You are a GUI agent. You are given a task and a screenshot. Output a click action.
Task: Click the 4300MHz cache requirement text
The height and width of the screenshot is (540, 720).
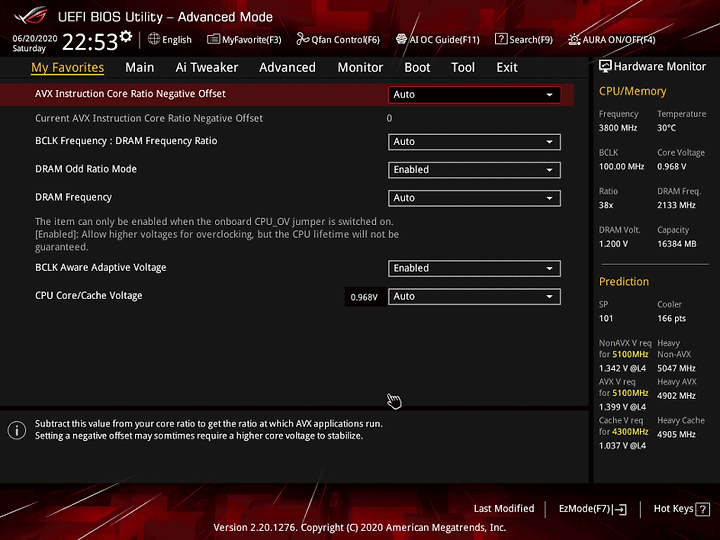[630, 432]
